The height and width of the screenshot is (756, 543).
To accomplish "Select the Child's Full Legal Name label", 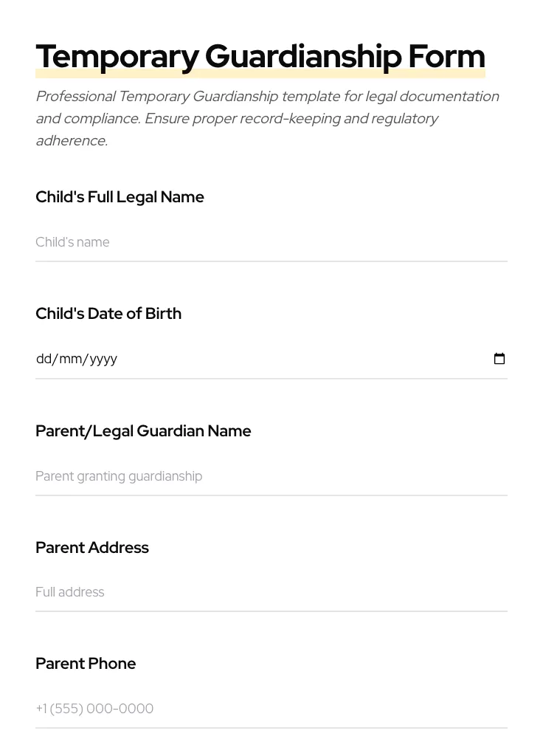I will [120, 197].
